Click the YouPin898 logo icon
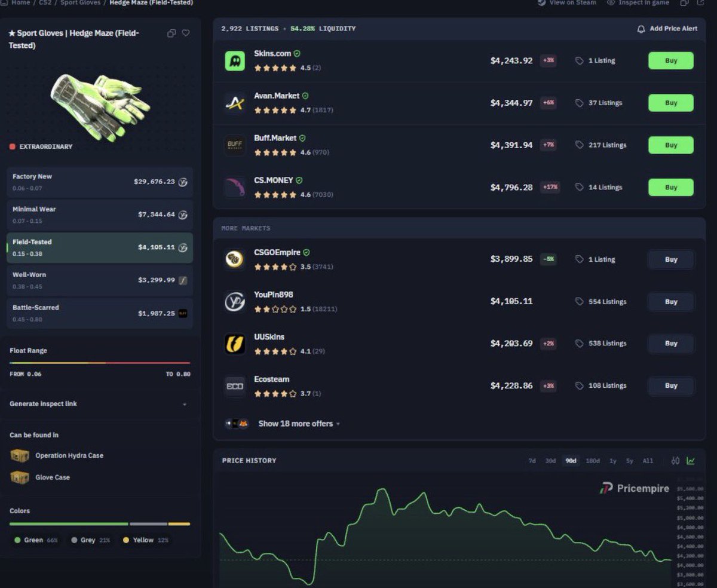This screenshot has width=717, height=588. 235,302
